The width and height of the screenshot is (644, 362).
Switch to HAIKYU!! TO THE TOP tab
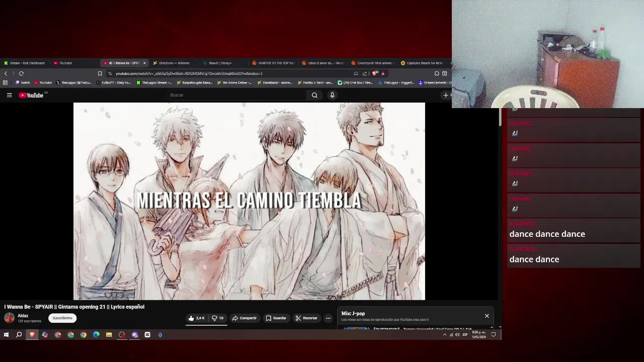point(273,63)
